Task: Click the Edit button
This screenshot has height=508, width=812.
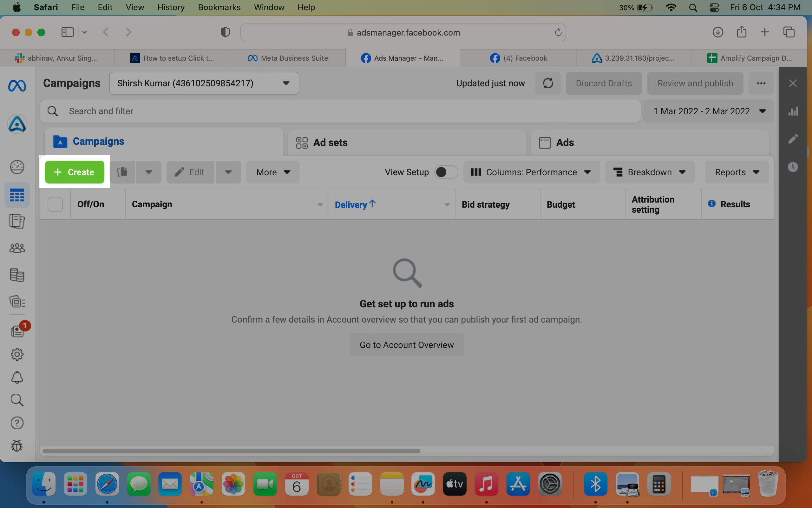Action: click(190, 172)
